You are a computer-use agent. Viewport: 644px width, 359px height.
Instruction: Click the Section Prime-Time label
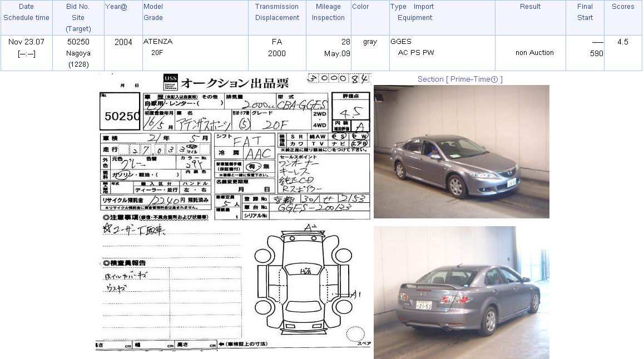[460, 79]
